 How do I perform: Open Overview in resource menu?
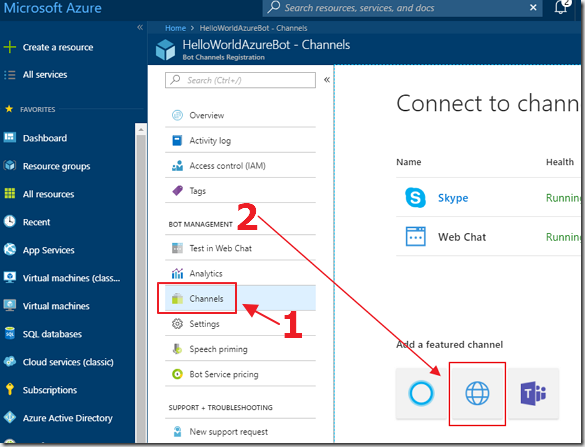(x=240, y=115)
